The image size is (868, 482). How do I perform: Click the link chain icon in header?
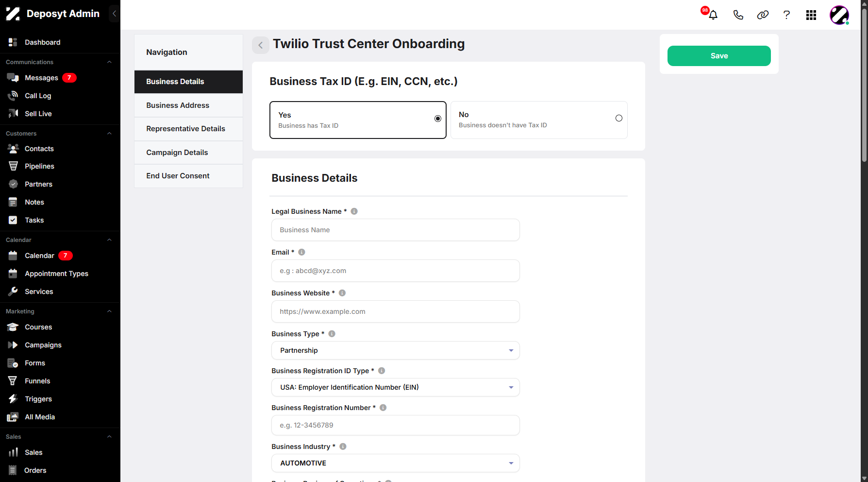pyautogui.click(x=763, y=15)
